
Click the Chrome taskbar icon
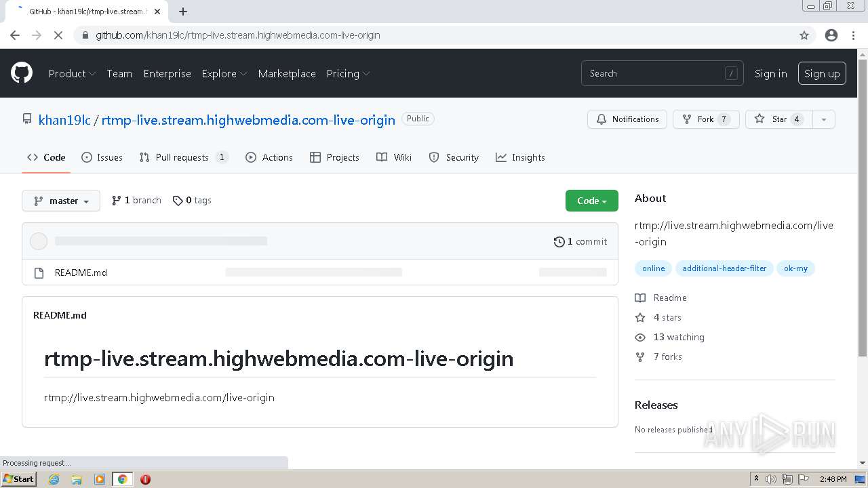(122, 479)
